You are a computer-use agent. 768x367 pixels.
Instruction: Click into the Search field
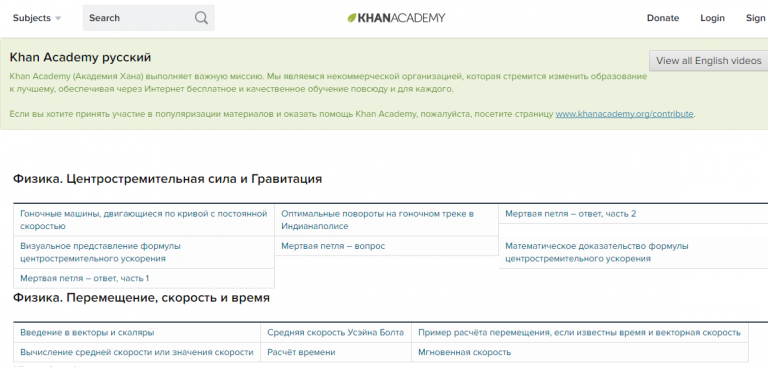pos(148,18)
